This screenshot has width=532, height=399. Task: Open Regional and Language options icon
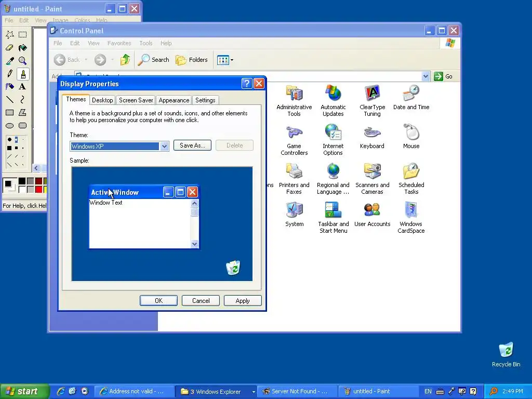click(x=333, y=179)
